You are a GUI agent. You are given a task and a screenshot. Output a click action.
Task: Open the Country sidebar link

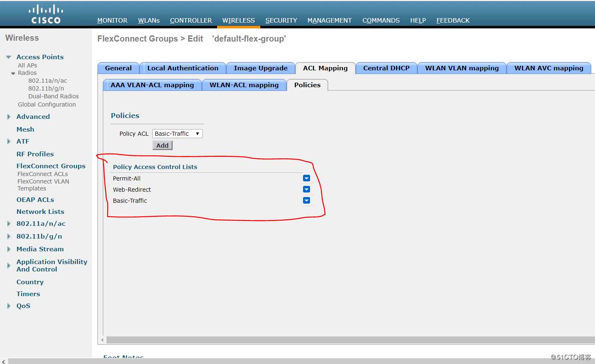30,282
